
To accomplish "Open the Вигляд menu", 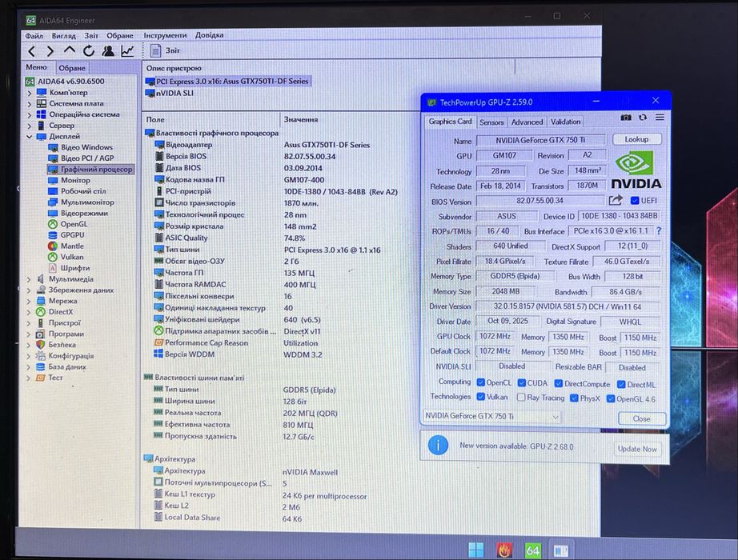I will point(63,36).
